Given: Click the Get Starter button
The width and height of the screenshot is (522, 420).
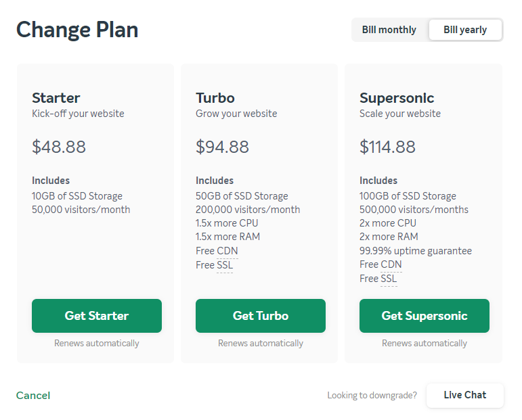Looking at the screenshot, I should coord(97,316).
